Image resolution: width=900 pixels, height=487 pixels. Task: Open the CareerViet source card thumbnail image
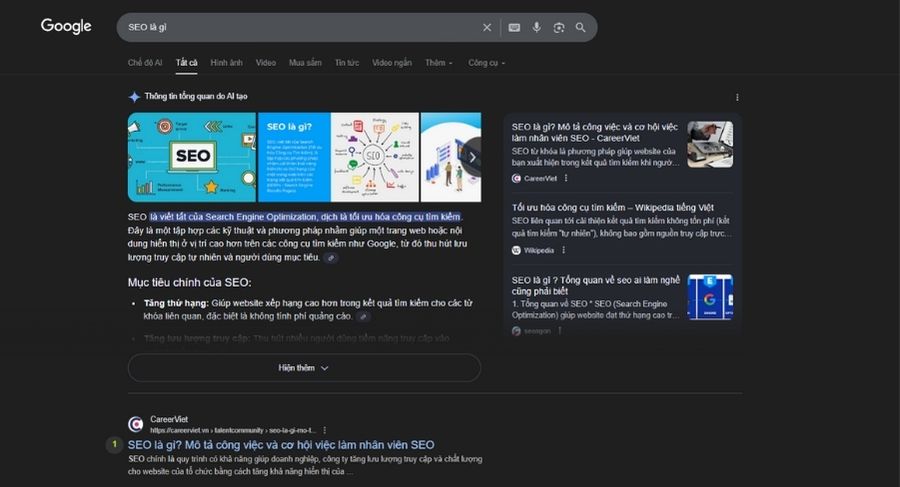point(710,144)
